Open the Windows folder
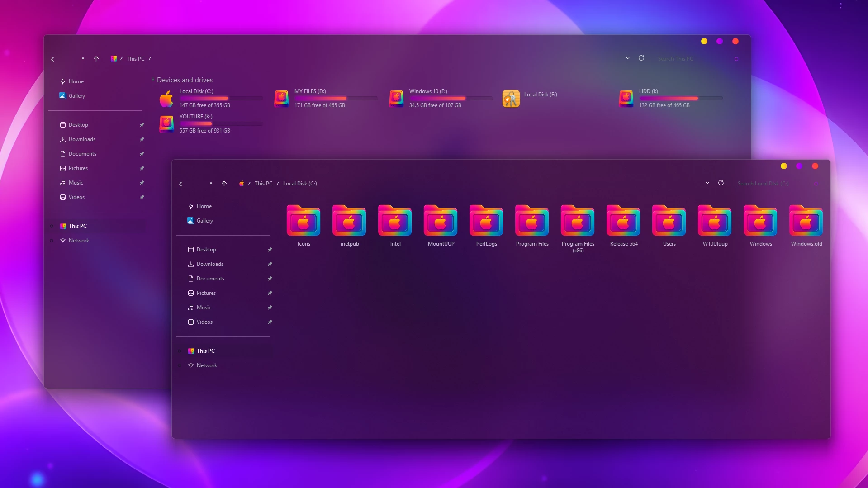This screenshot has height=488, width=868. point(760,226)
